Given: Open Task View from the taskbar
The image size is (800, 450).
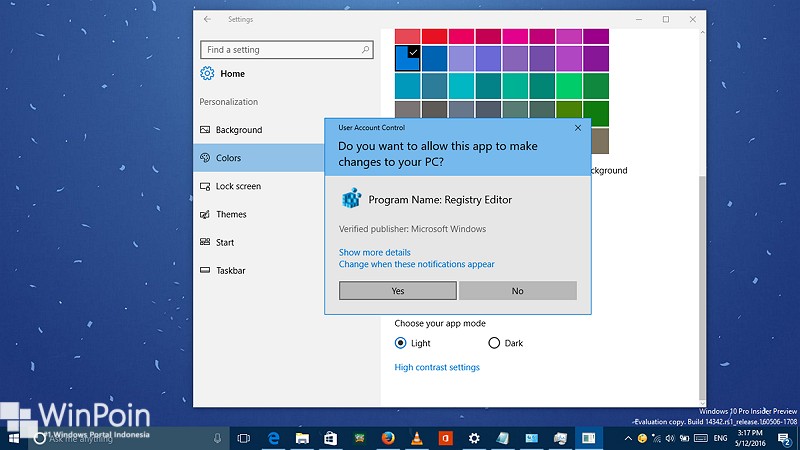Looking at the screenshot, I should pyautogui.click(x=244, y=438).
